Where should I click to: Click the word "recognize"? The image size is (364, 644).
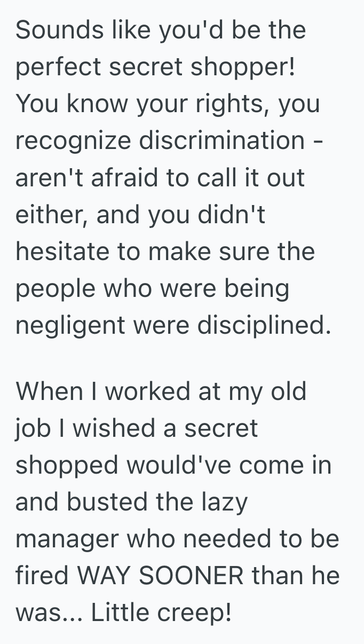[72, 140]
